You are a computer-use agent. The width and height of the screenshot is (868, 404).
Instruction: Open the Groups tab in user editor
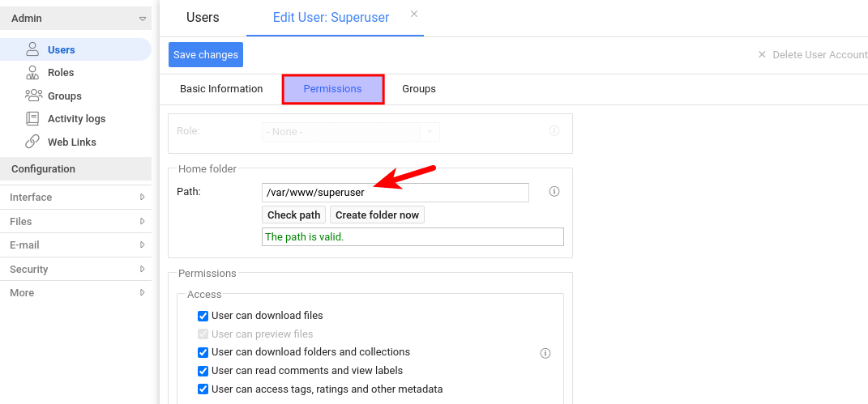[x=419, y=89]
